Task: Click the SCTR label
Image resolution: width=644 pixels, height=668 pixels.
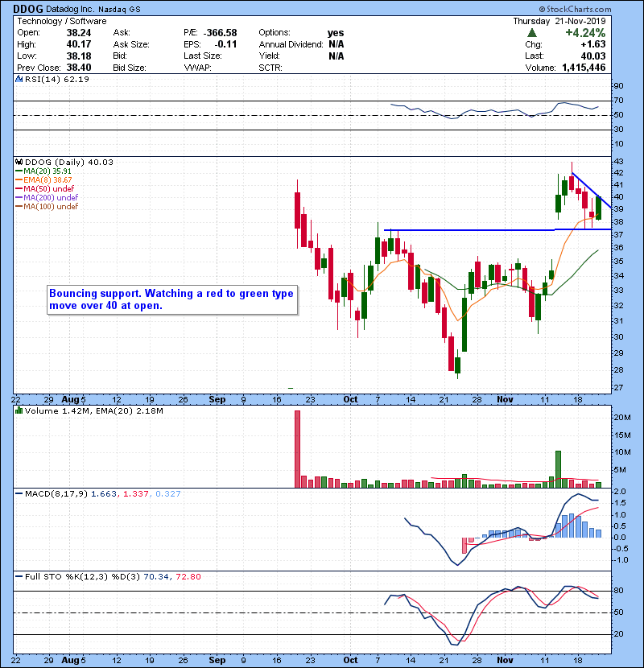Action: pos(270,68)
